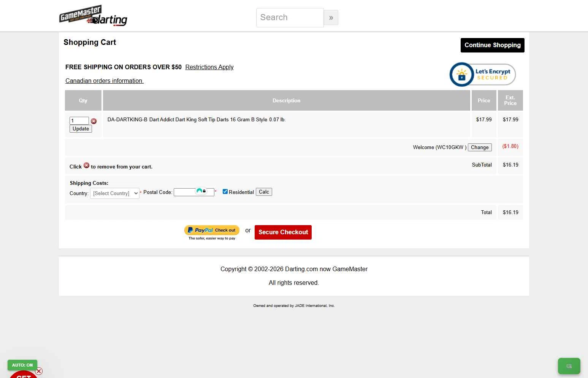Click the Qty column header
This screenshot has width=588, height=378.
(x=83, y=100)
